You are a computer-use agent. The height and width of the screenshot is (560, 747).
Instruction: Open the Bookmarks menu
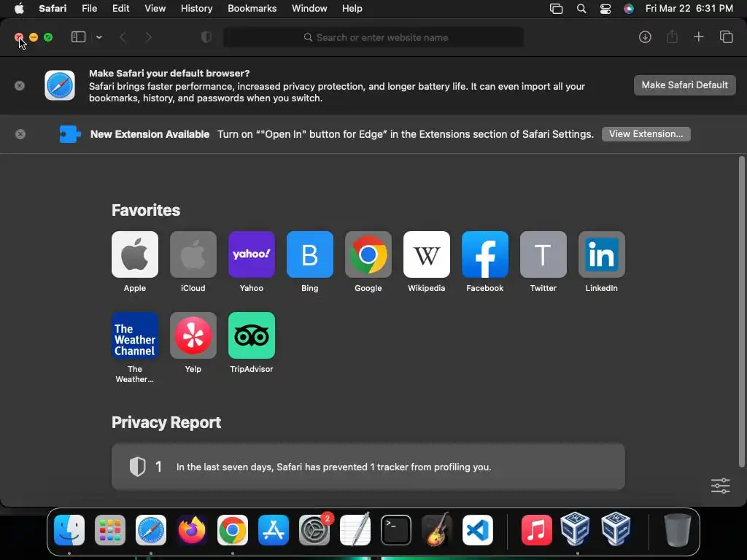(x=252, y=8)
